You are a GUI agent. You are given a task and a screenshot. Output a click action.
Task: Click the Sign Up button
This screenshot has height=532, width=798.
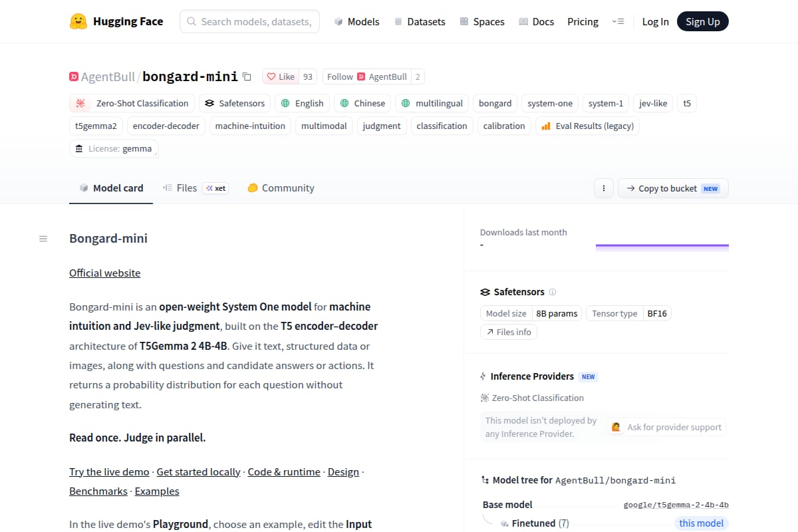point(703,21)
